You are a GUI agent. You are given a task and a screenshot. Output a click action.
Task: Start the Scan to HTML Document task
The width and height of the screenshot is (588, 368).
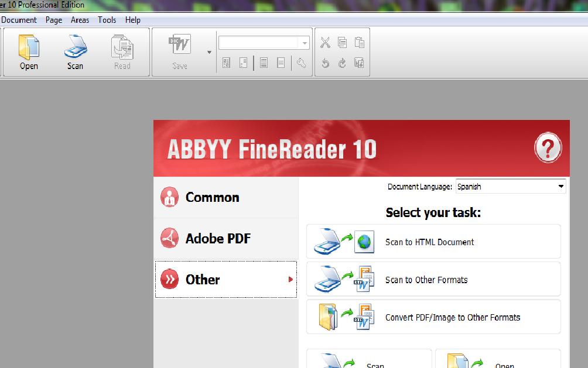coord(433,242)
